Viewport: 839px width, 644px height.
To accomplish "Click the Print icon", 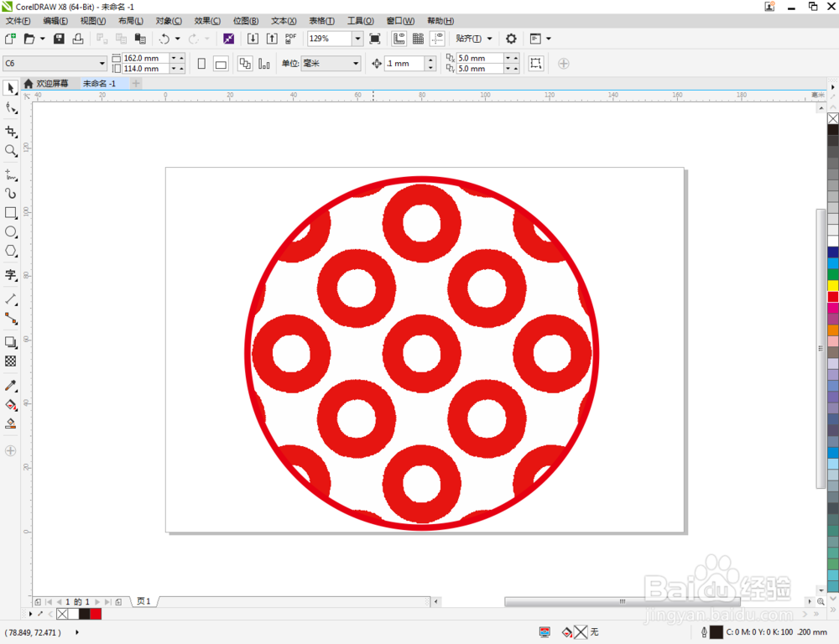I will [78, 39].
